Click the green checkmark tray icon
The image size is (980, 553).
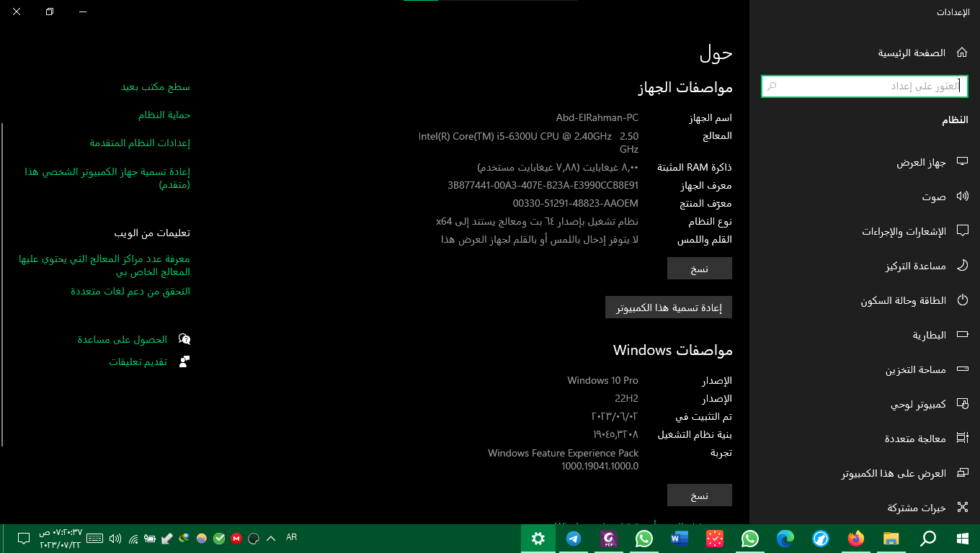pos(219,538)
